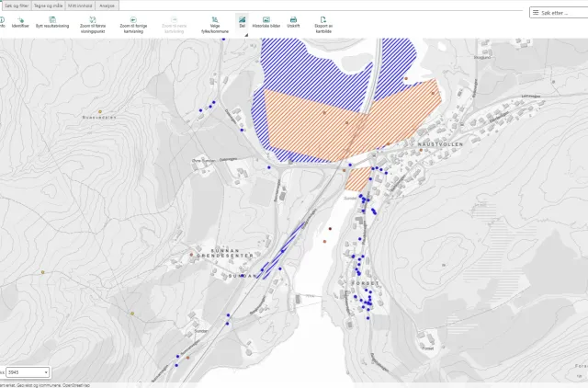Select Bytt resultatvisning tool
The height and width of the screenshot is (388, 588).
coord(52,19)
